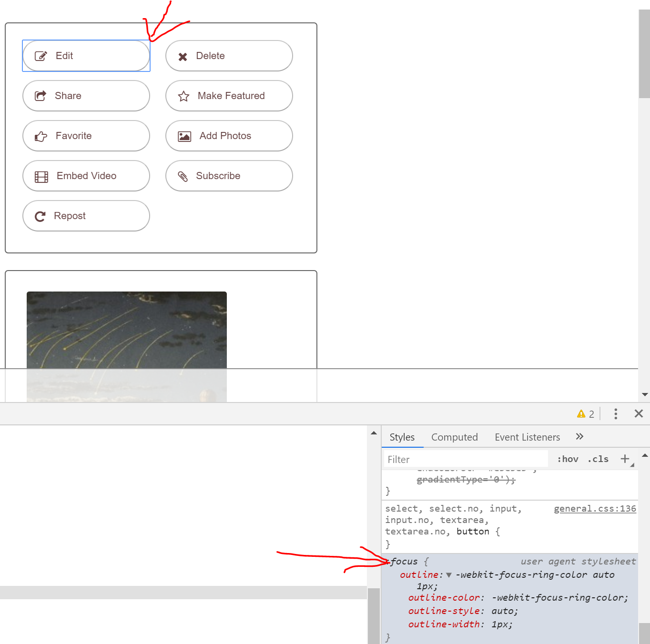Expand more DevTools tabs with chevron

click(x=579, y=437)
